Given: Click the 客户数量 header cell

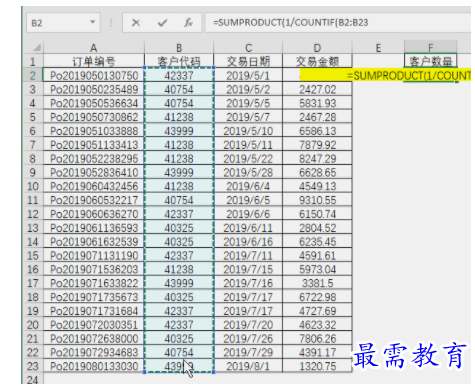Looking at the screenshot, I should [x=430, y=61].
